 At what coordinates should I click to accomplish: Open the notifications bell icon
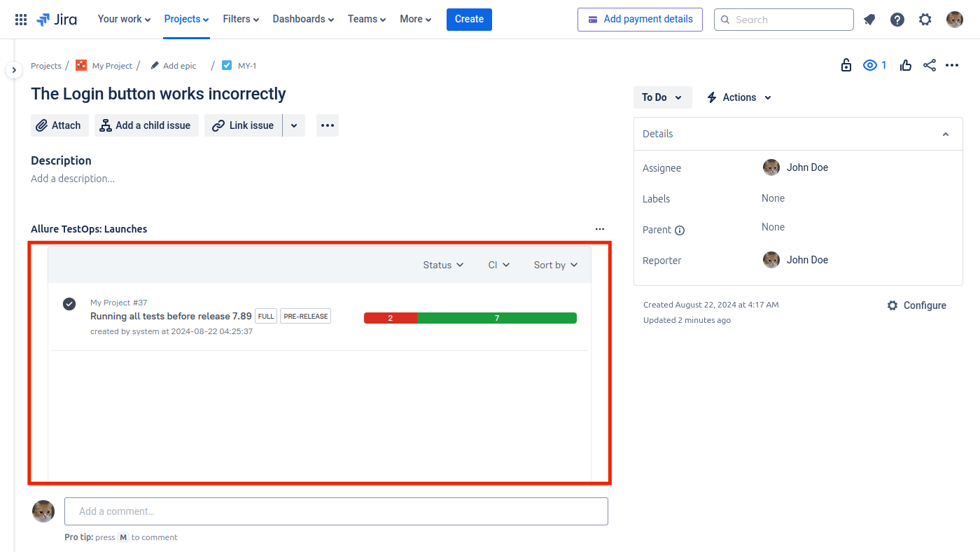click(869, 20)
